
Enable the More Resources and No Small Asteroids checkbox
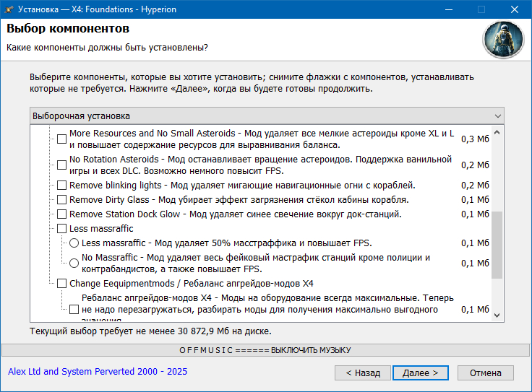(x=61, y=139)
